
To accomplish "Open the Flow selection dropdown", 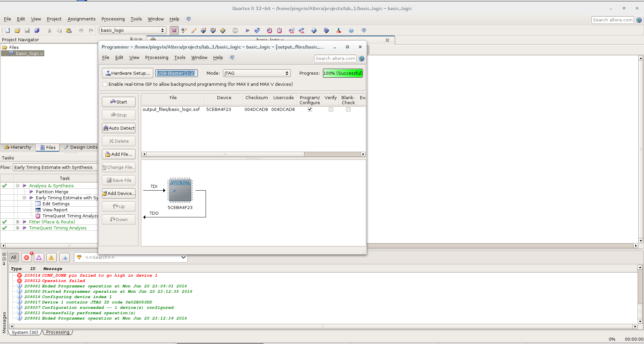I will [x=55, y=167].
